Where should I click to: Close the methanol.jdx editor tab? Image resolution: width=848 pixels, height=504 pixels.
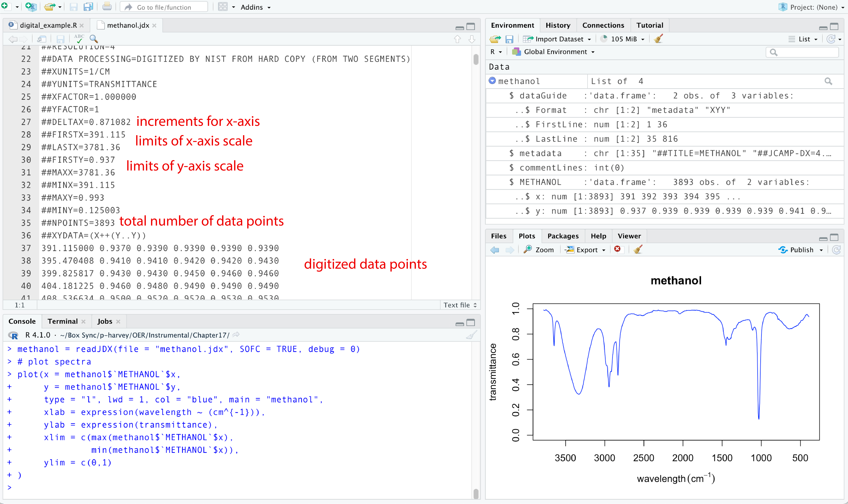[x=154, y=26]
